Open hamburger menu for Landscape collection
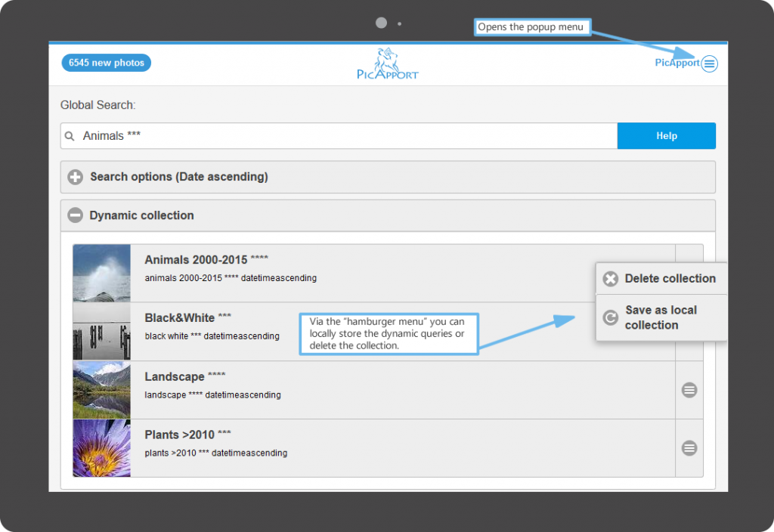774x532 pixels. (689, 390)
